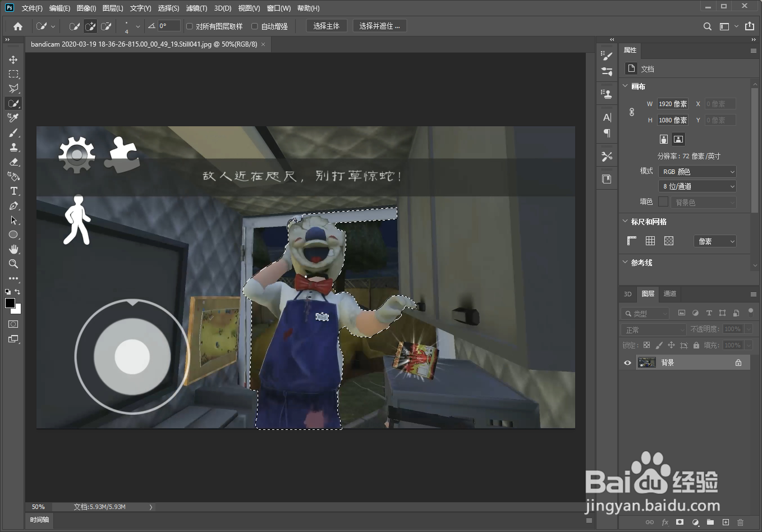Select the Polygonal Lasso tool
762x532 pixels.
pos(13,89)
